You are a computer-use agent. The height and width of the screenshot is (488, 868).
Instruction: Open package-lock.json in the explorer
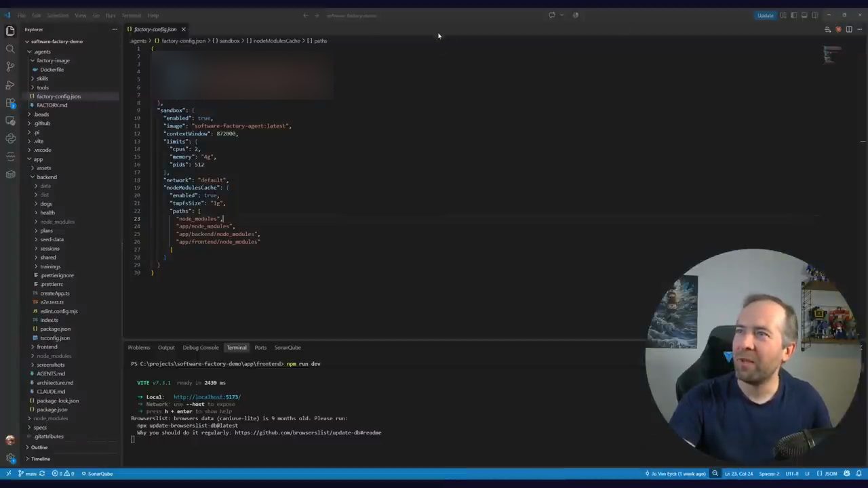coord(58,401)
